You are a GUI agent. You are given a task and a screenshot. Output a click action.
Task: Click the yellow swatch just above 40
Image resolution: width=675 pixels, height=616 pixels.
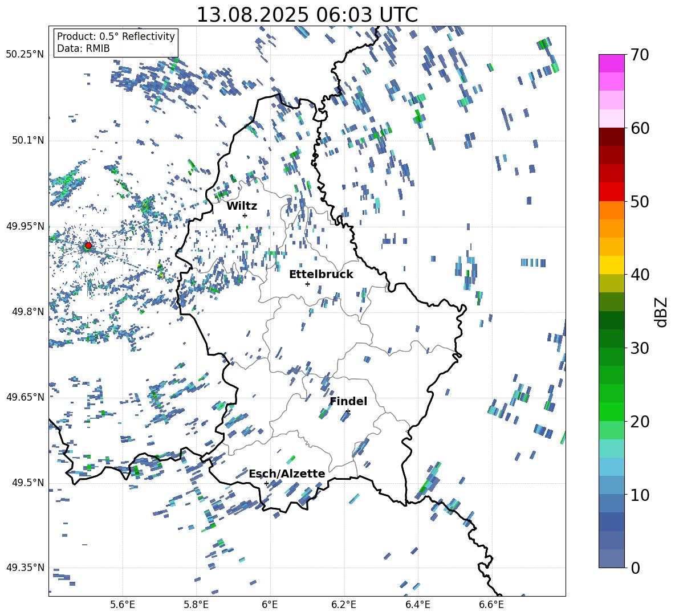coord(611,265)
